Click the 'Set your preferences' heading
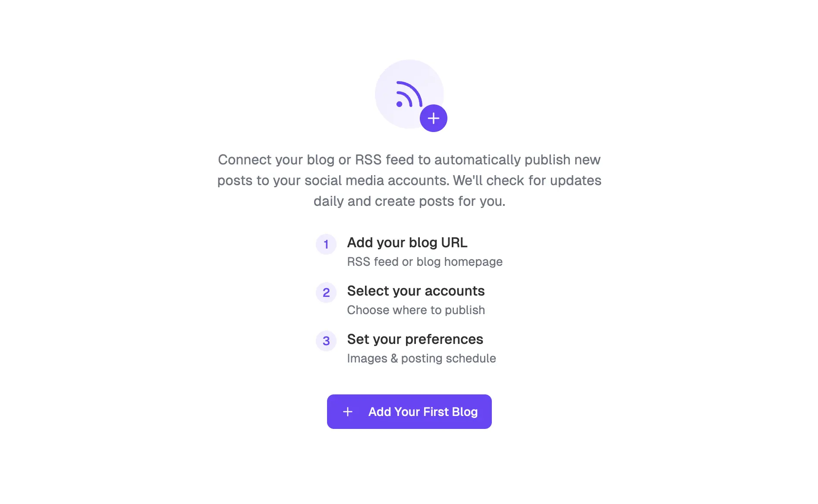Image resolution: width=818 pixels, height=504 pixels. [415, 339]
